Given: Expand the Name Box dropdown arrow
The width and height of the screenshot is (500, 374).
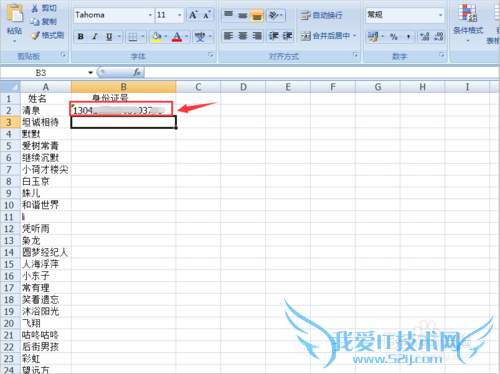Looking at the screenshot, I should [90, 73].
